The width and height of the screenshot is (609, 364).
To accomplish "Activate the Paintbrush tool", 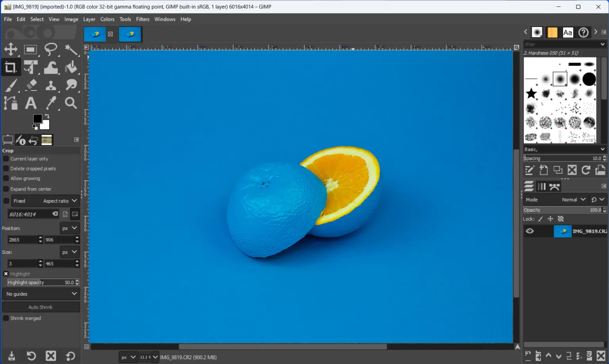I will (11, 85).
